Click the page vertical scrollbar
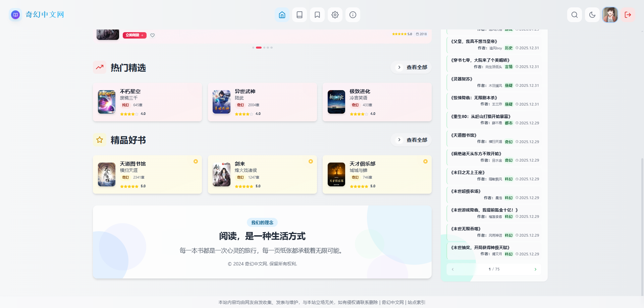644x308 pixels. coord(642,227)
